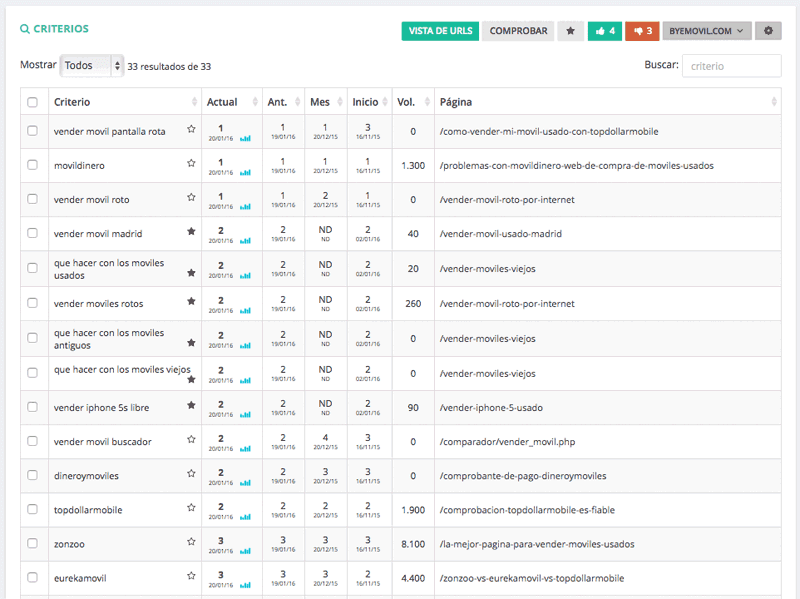
Task: Open ranking chart for 'zonzoo'
Action: [x=245, y=548]
